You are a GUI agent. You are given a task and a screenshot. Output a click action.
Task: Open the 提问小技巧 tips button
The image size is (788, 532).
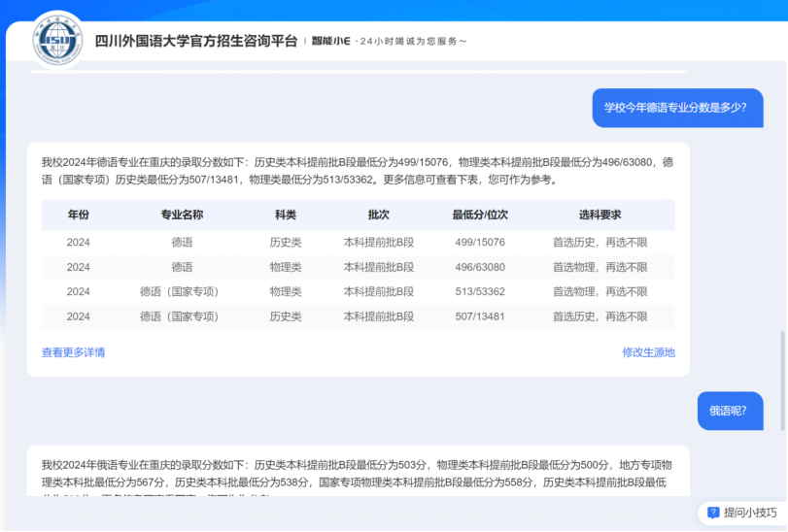pyautogui.click(x=742, y=512)
